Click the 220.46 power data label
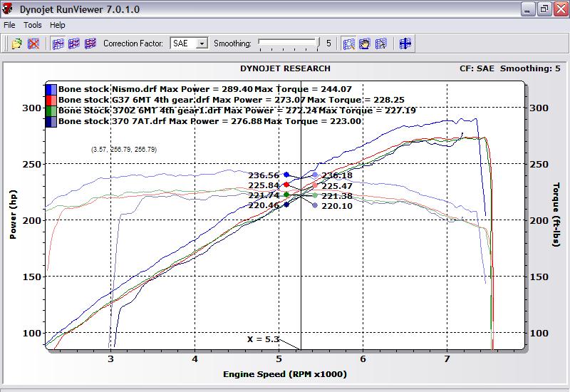The width and height of the screenshot is (570, 392). coord(264,205)
